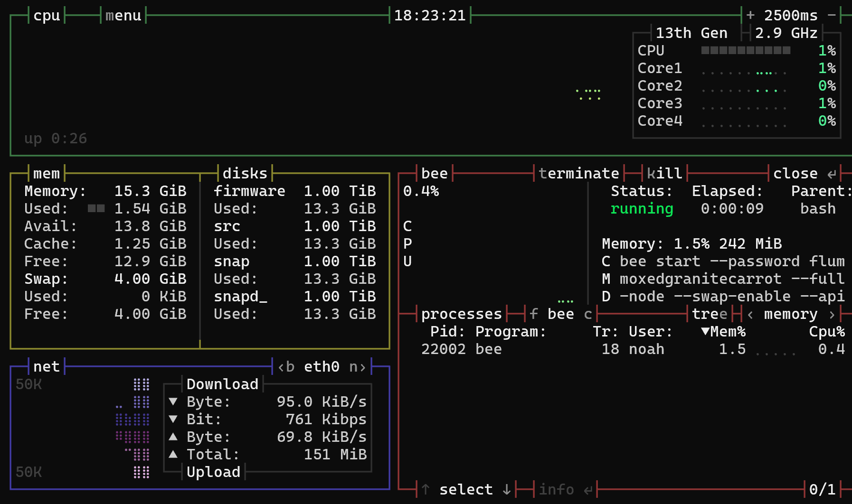852x504 pixels.
Task: Increase update interval with plus sign
Action: [x=750, y=15]
